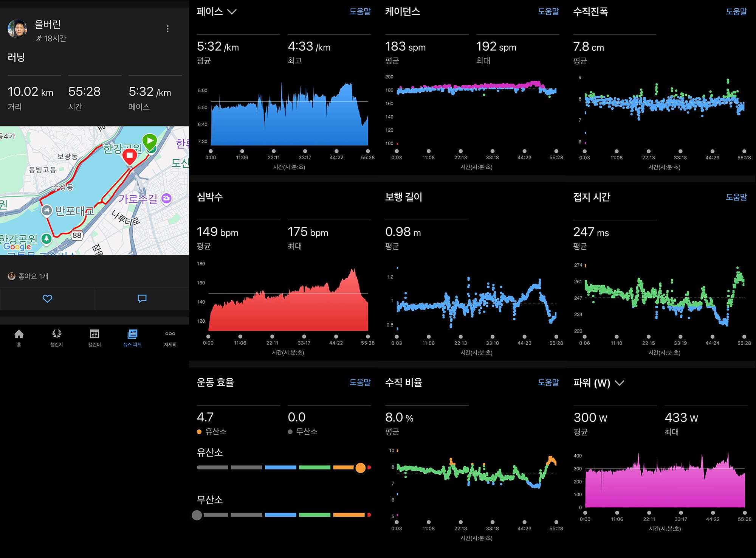Open the 울버린 profile avatar

point(17,29)
